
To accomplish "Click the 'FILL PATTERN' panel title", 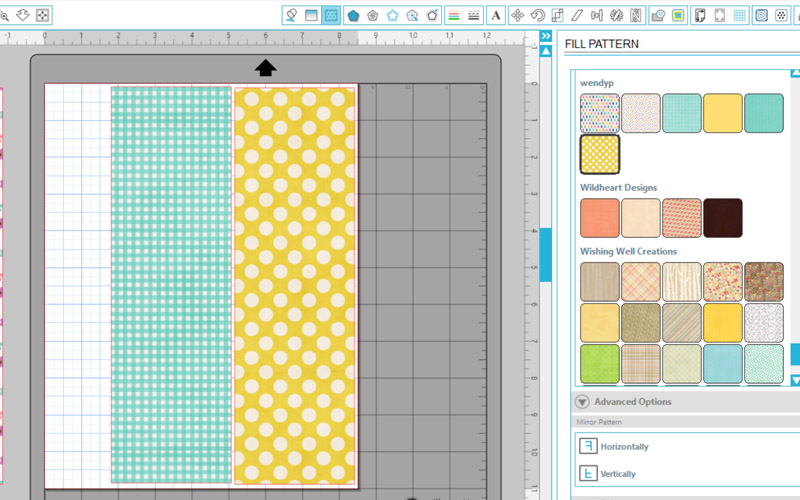I will [x=602, y=44].
